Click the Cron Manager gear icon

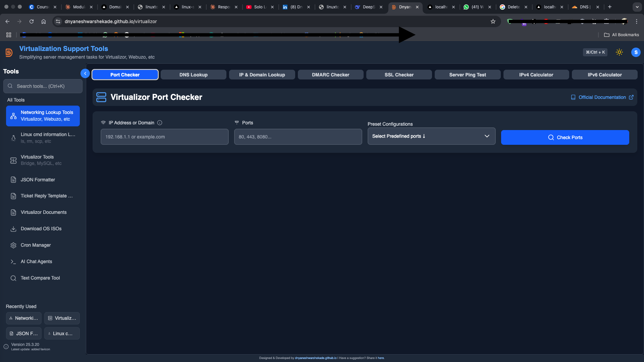pyautogui.click(x=13, y=245)
